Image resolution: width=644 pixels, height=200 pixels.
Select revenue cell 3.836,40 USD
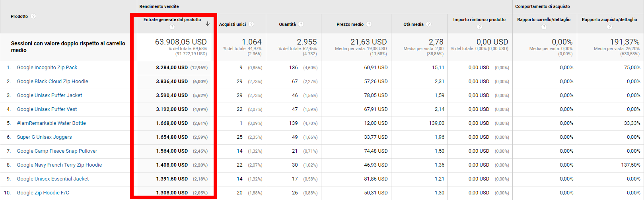tap(172, 82)
